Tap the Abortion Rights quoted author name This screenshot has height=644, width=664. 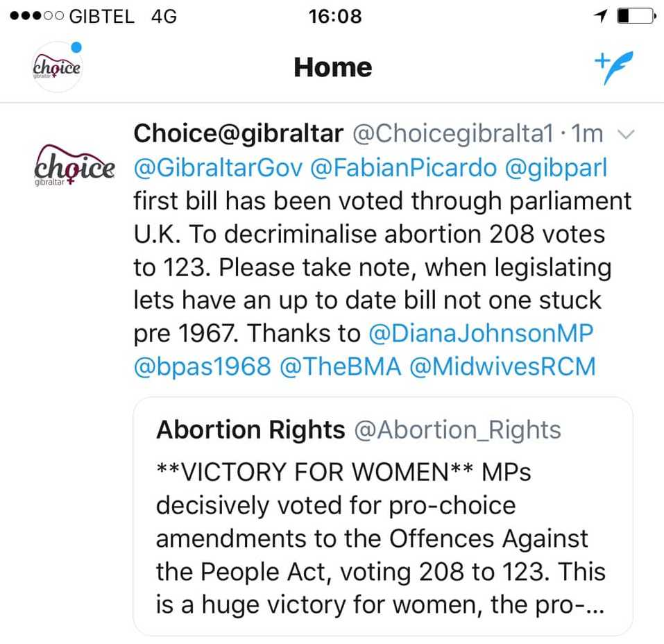pyautogui.click(x=250, y=430)
